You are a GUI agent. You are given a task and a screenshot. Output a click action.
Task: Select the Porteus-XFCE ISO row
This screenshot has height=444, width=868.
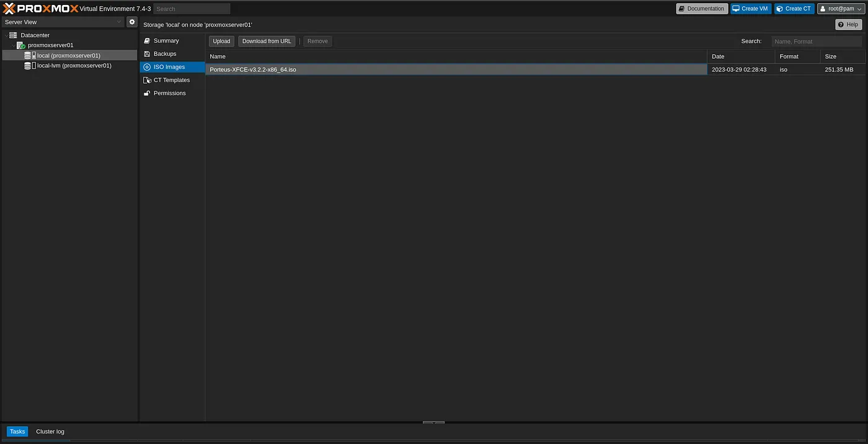click(x=456, y=69)
